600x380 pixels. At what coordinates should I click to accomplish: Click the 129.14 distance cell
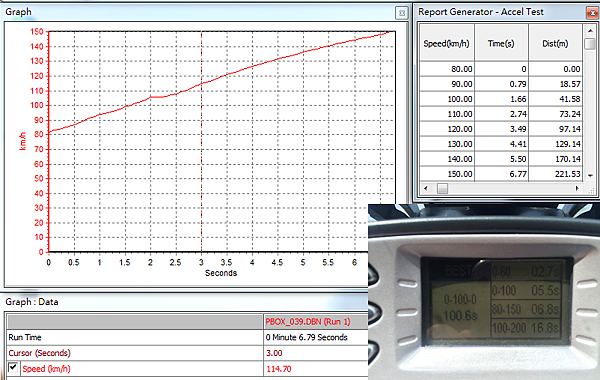(556, 144)
